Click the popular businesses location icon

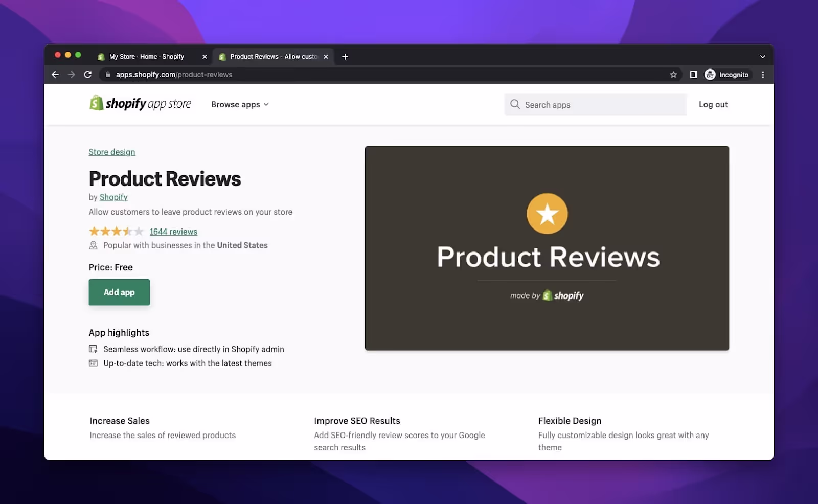click(x=93, y=246)
